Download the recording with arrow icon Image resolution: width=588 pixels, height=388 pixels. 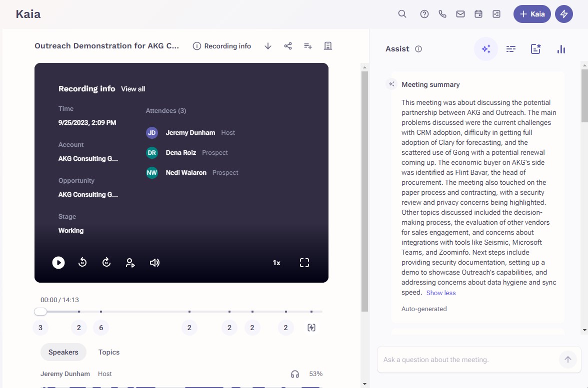pyautogui.click(x=268, y=46)
